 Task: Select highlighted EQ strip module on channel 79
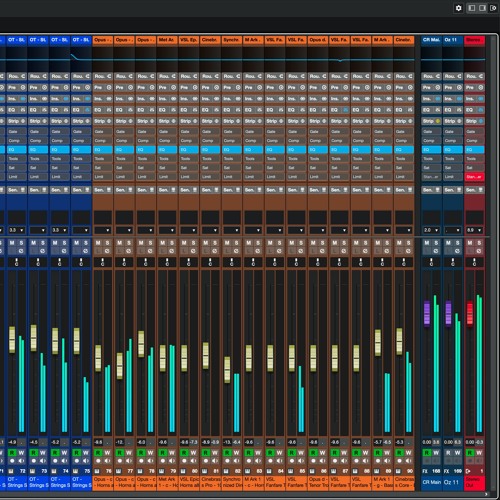pyautogui.click(x=167, y=150)
